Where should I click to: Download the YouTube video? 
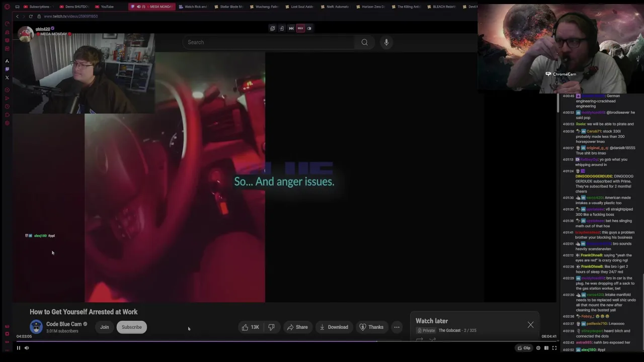point(333,327)
